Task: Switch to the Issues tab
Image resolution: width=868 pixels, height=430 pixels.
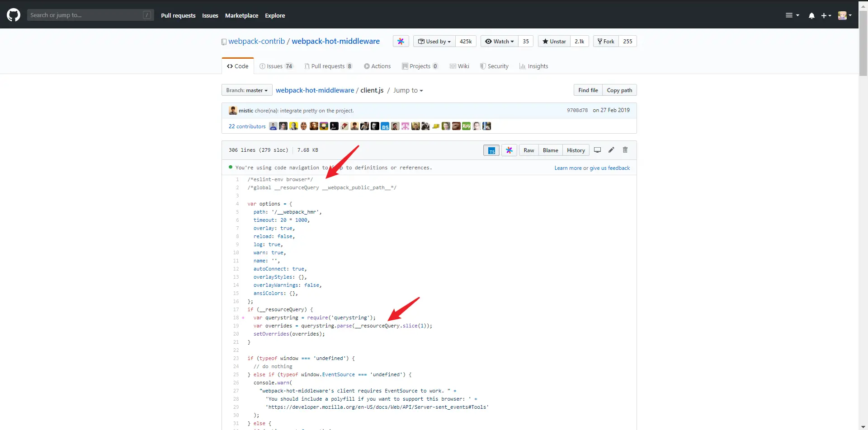Action: point(276,66)
